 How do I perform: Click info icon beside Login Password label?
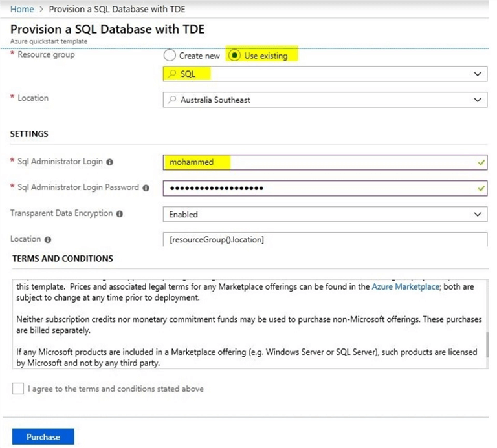(146, 188)
